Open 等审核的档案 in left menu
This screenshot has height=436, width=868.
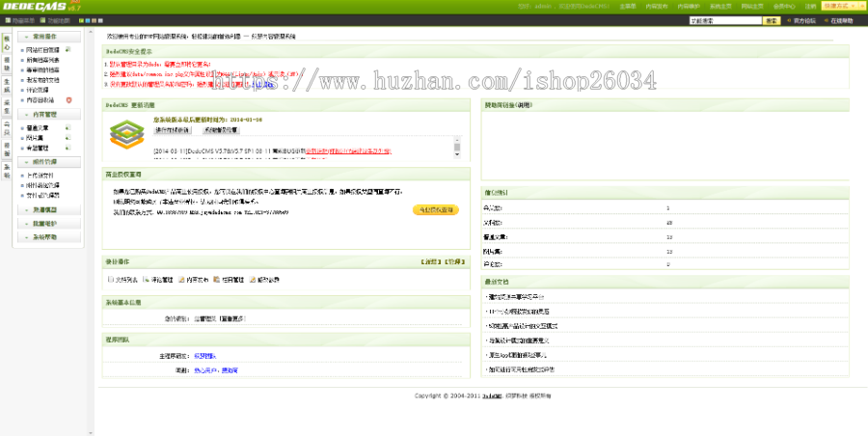click(x=42, y=69)
